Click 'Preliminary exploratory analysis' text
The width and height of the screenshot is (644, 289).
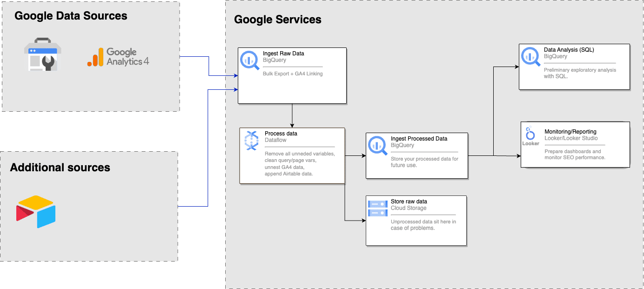click(x=580, y=70)
